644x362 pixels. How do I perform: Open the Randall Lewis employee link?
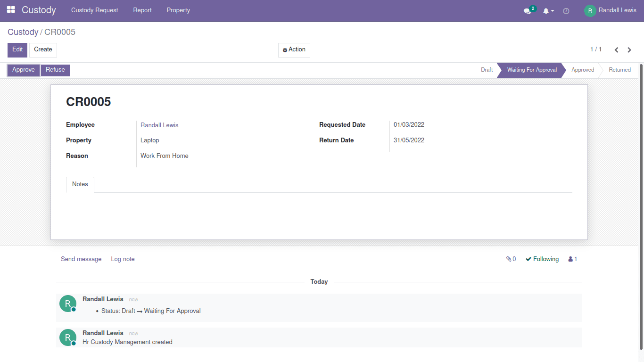click(159, 125)
